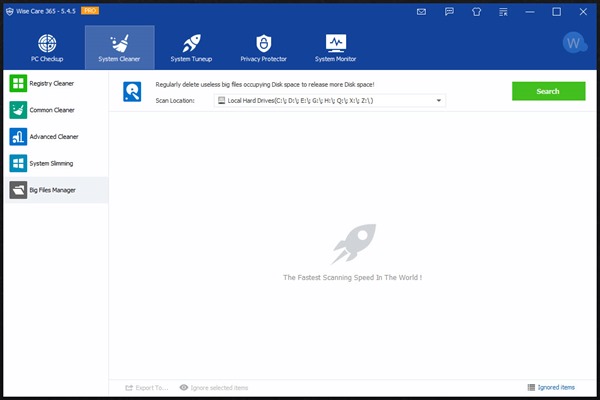600x400 pixels.
Task: Select Big Files Manager in the sidebar
Action: 56,190
